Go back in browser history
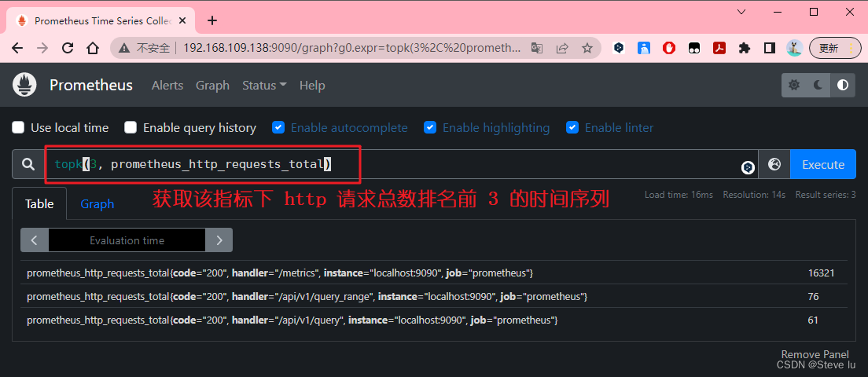Viewport: 868px width, 377px height. (17, 48)
